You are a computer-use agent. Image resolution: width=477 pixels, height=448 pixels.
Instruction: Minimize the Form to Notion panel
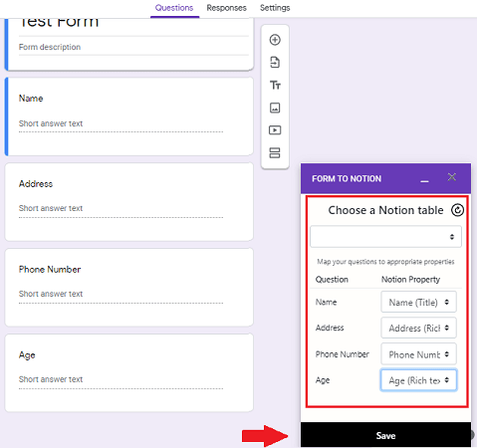click(x=424, y=181)
